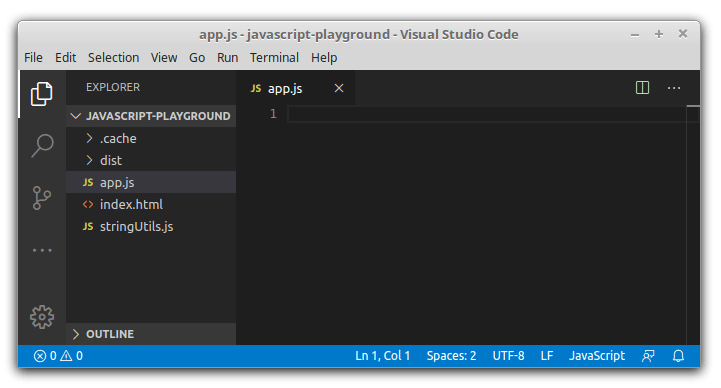Open the Edit menu
Screen dimensions: 721x388
tap(65, 57)
